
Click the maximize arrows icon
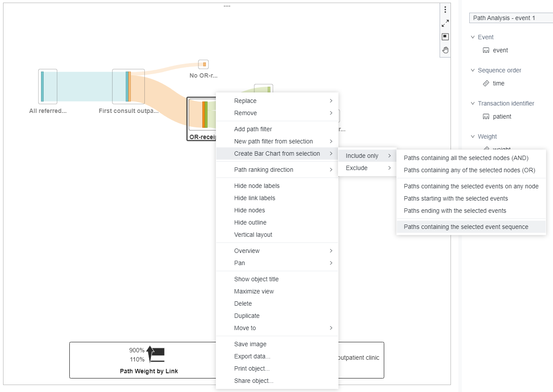pyautogui.click(x=445, y=23)
